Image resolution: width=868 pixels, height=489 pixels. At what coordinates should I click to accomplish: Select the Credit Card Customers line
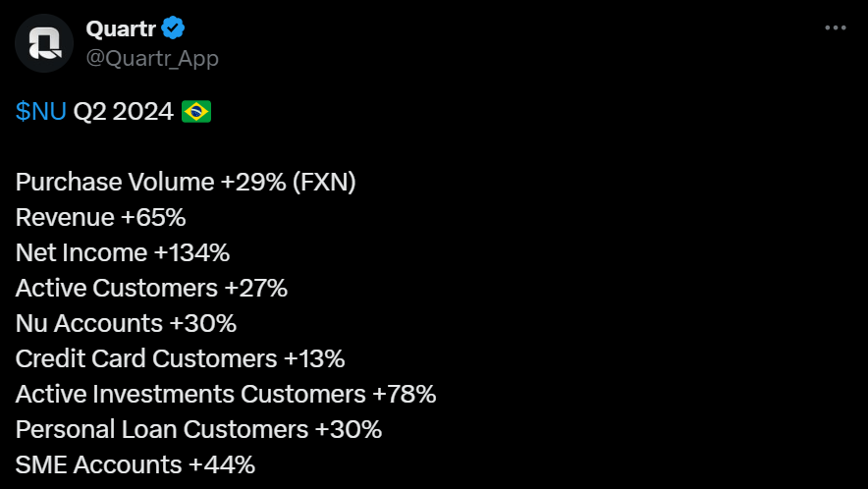180,358
